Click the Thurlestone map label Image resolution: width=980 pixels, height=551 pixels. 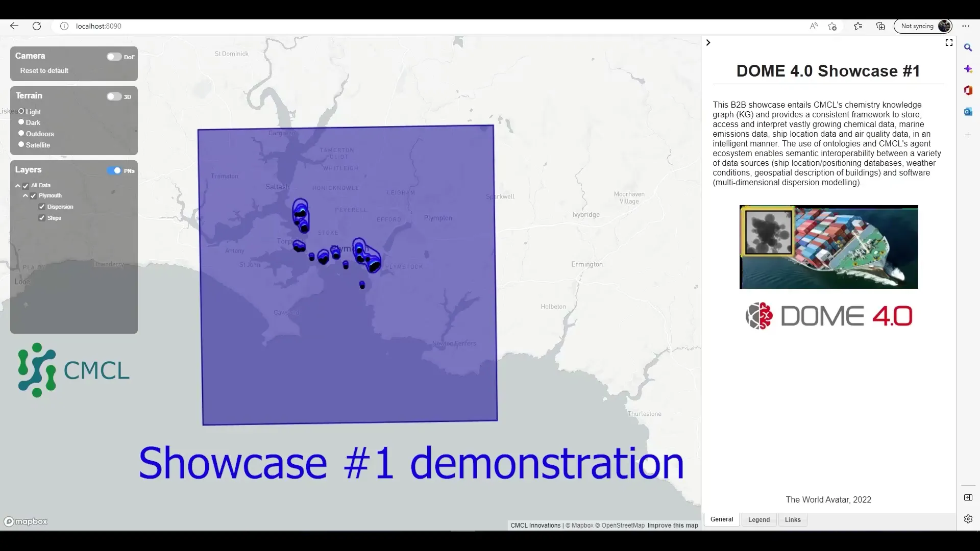pos(645,414)
